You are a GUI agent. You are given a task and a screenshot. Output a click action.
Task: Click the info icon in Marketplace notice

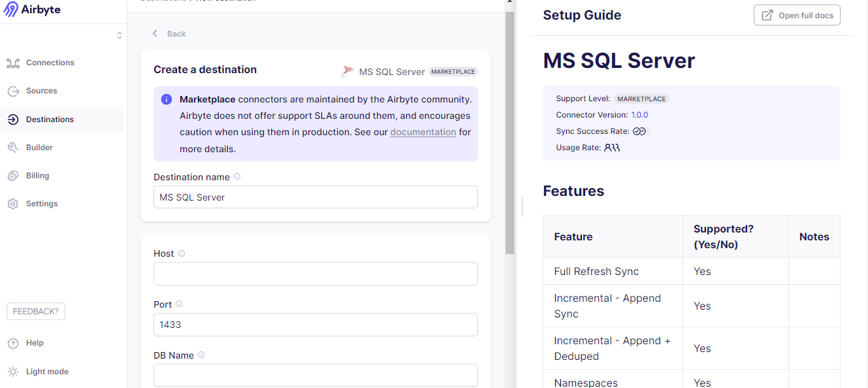(167, 99)
